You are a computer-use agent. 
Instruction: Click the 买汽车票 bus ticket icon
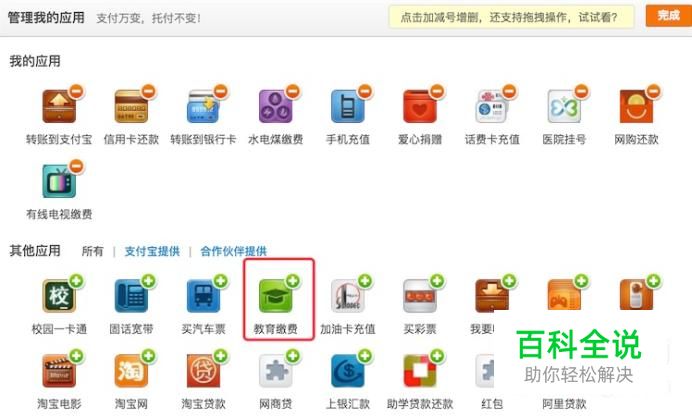point(203,296)
